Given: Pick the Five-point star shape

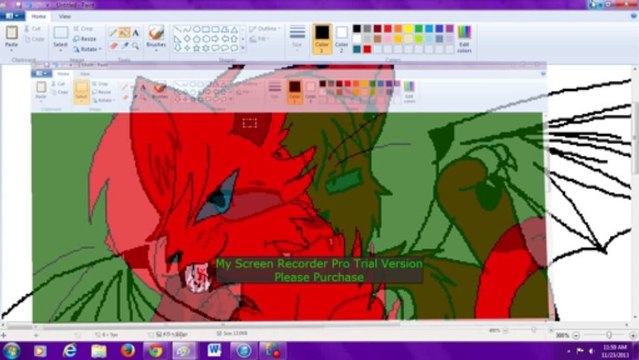Looking at the screenshot, I should (196, 48).
